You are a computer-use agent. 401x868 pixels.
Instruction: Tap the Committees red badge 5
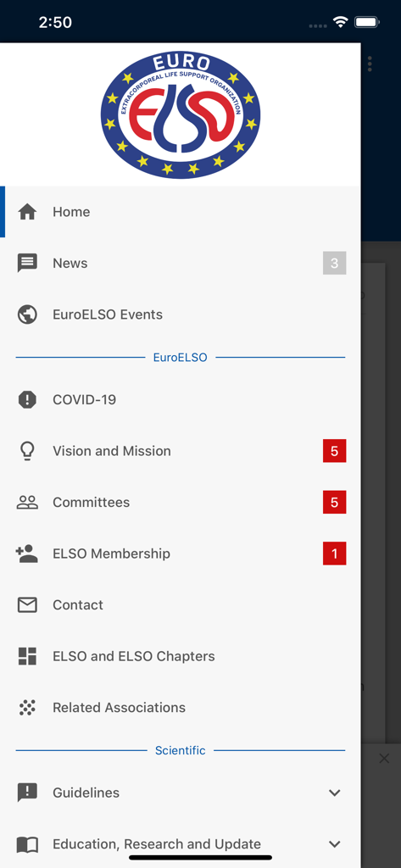(x=335, y=502)
